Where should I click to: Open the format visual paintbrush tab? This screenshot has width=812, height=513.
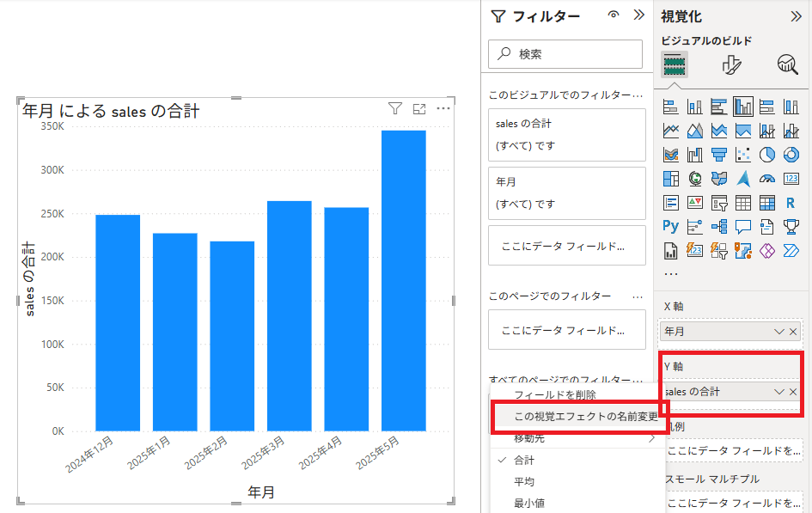(x=731, y=65)
